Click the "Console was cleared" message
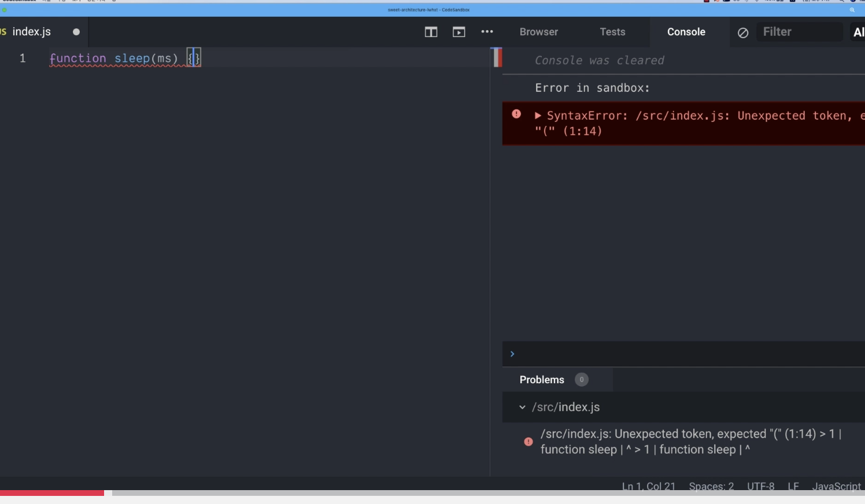865x504 pixels. click(x=600, y=60)
